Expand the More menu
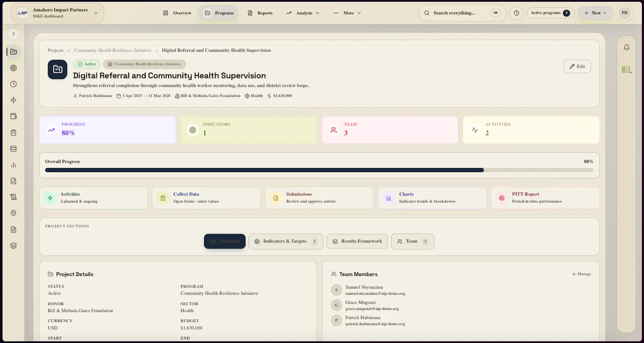 coord(347,13)
